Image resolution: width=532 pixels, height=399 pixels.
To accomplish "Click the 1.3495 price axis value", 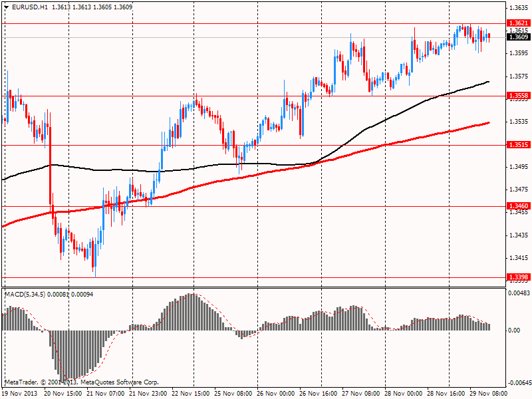I will tap(519, 167).
